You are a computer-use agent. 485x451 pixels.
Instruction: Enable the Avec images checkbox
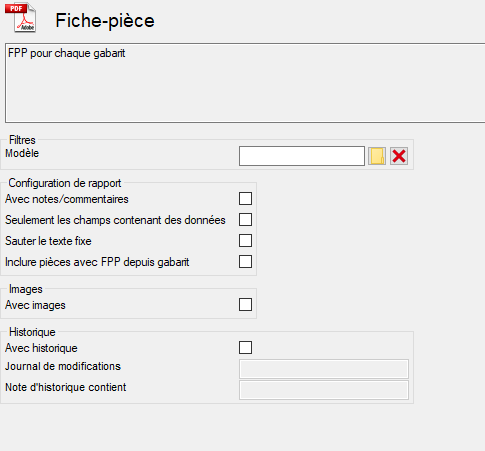(245, 305)
